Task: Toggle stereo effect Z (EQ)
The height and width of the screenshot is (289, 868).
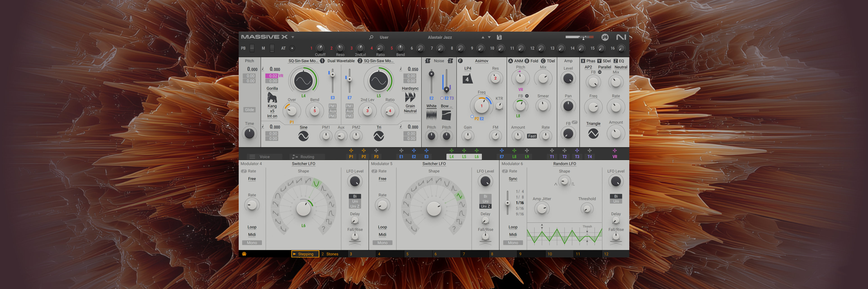Action: pyautogui.click(x=615, y=61)
